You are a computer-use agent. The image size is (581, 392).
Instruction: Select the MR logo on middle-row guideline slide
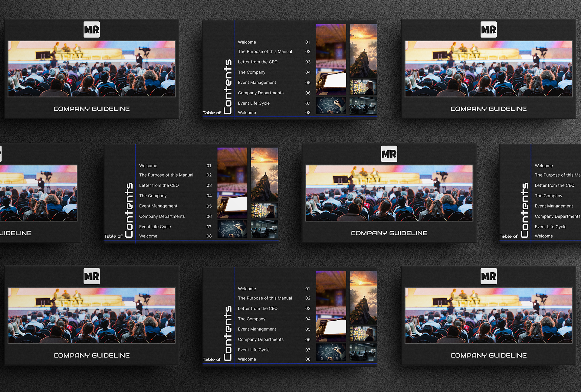click(389, 154)
